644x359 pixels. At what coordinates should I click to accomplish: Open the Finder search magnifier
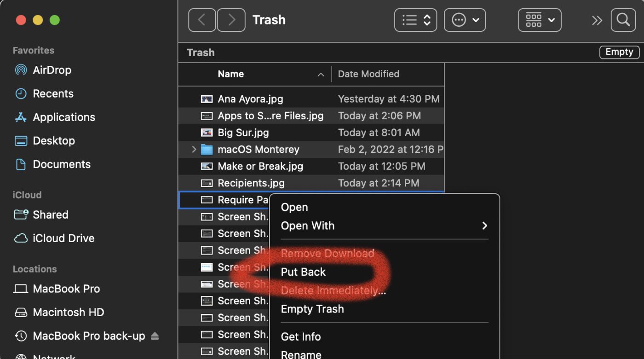tap(623, 20)
